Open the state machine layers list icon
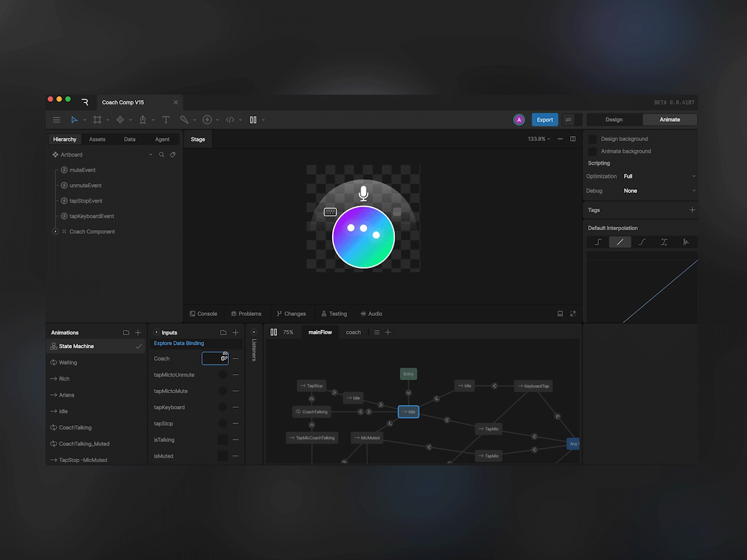The image size is (747, 560). click(376, 332)
